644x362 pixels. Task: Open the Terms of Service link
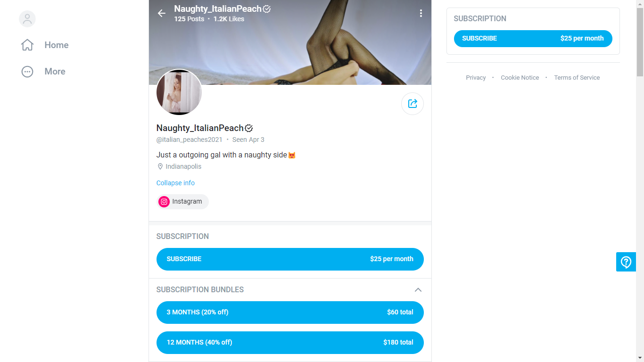click(577, 78)
